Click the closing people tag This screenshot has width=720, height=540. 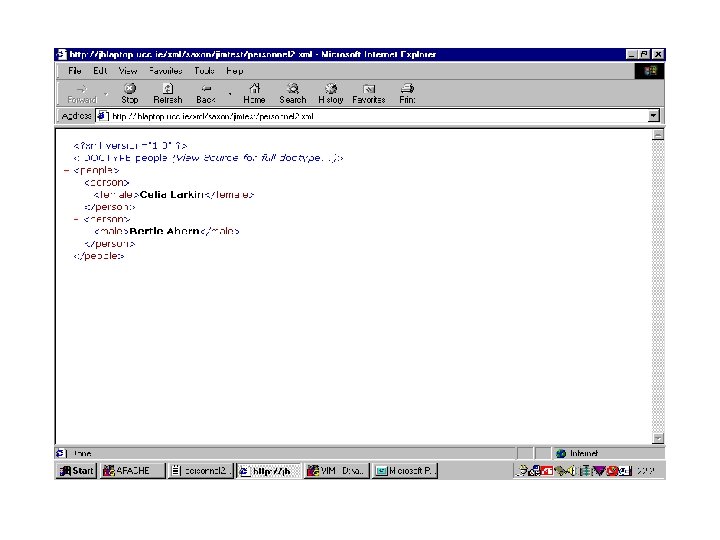point(99,256)
